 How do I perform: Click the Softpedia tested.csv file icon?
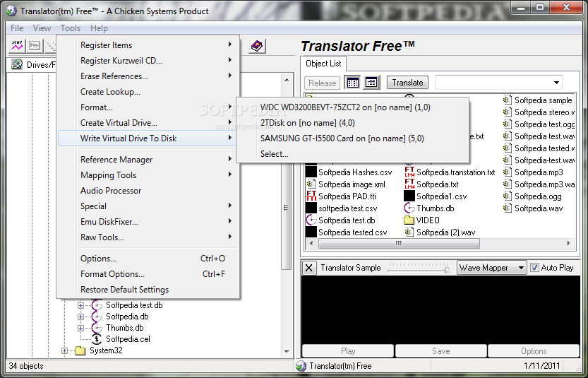[x=311, y=232]
